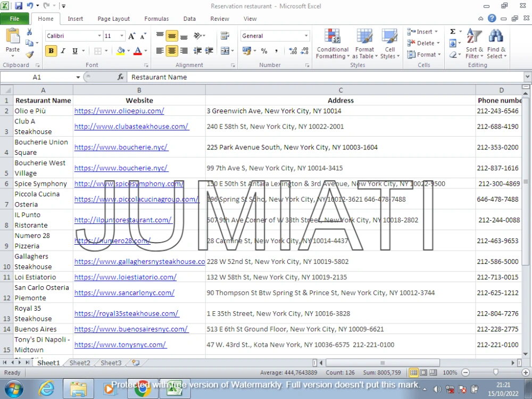Screen dimensions: 532x399
Task: Toggle Align Text Left
Action: click(x=160, y=51)
